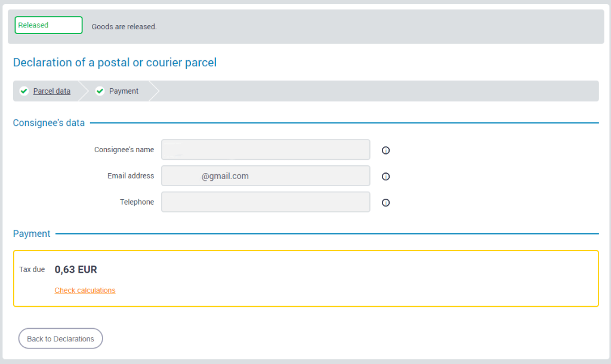Click the info icon beside Telephone

pos(385,203)
